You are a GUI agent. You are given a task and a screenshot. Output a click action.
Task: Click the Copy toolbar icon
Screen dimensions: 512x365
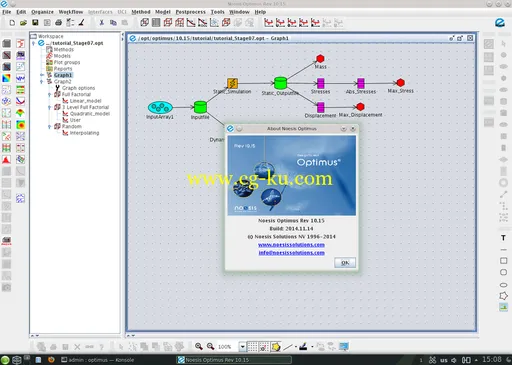click(x=113, y=23)
